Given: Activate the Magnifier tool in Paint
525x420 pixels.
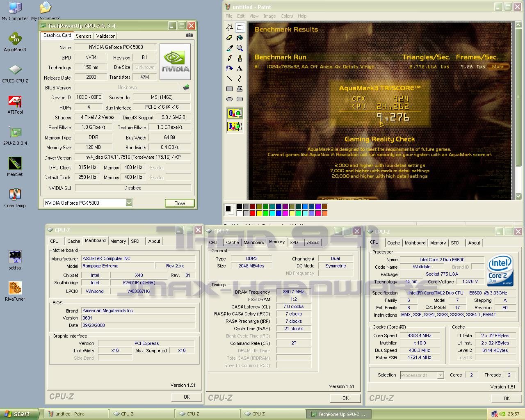Looking at the screenshot, I should tap(240, 48).
